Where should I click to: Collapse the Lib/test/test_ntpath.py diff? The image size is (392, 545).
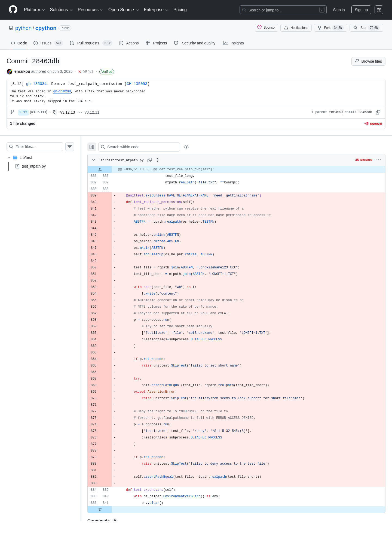tap(94, 160)
